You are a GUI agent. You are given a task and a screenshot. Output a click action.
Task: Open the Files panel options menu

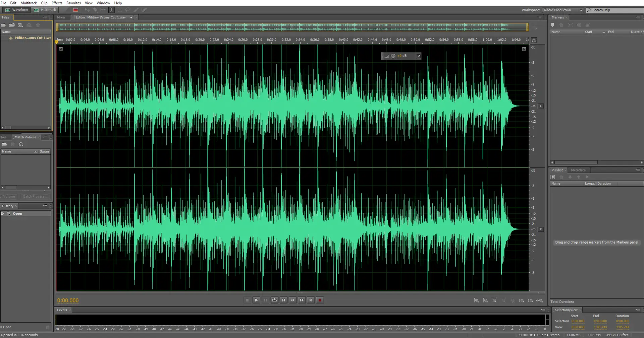(x=45, y=17)
